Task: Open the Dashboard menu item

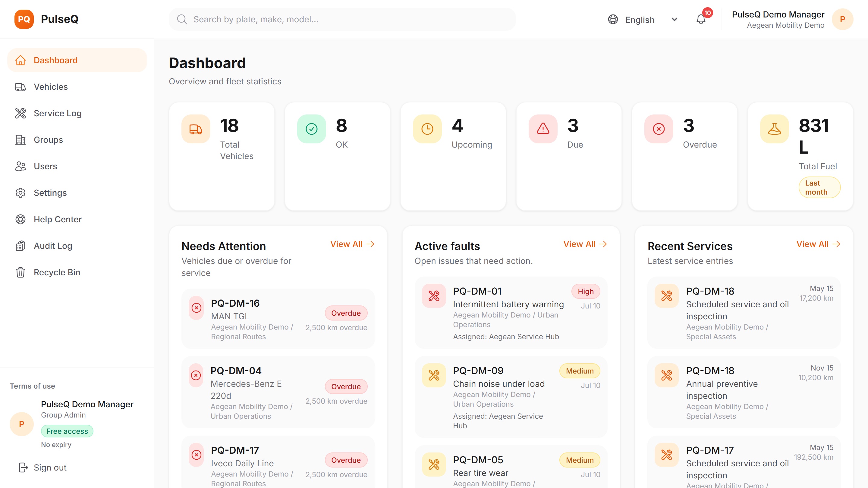Action: pyautogui.click(x=77, y=60)
